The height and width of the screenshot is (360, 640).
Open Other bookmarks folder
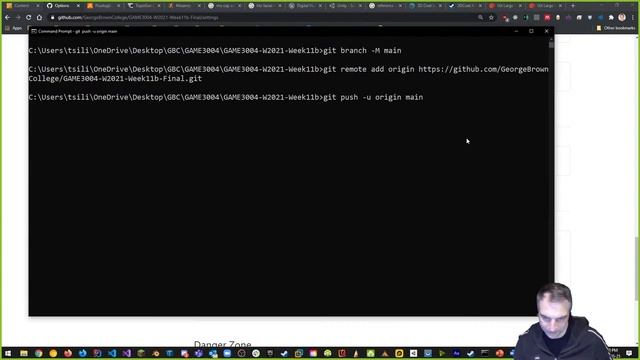[616, 28]
